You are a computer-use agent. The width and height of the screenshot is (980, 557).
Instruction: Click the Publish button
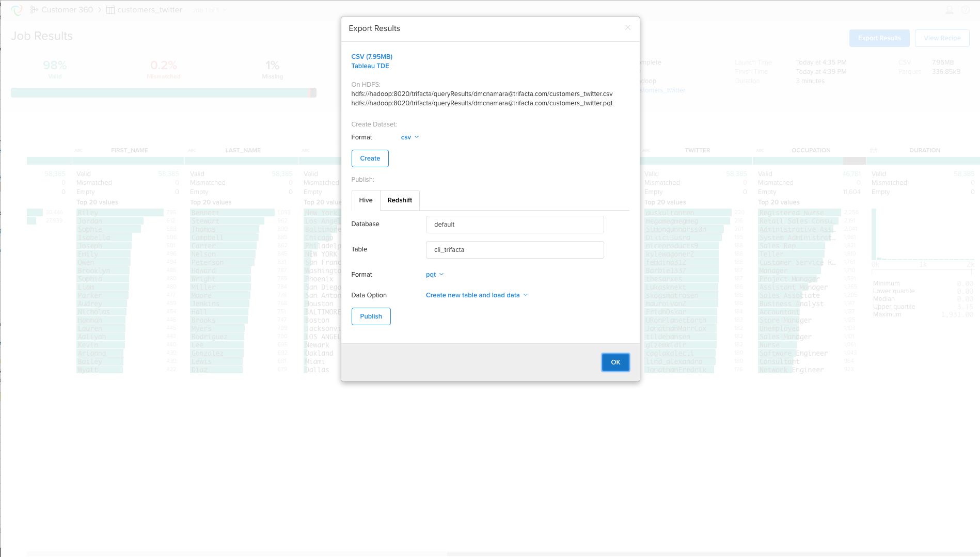point(371,316)
